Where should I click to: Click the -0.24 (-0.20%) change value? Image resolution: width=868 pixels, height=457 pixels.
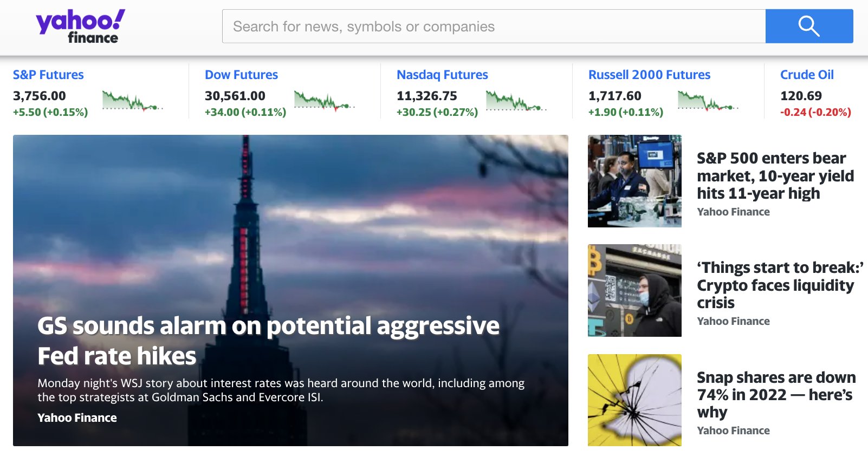point(815,112)
